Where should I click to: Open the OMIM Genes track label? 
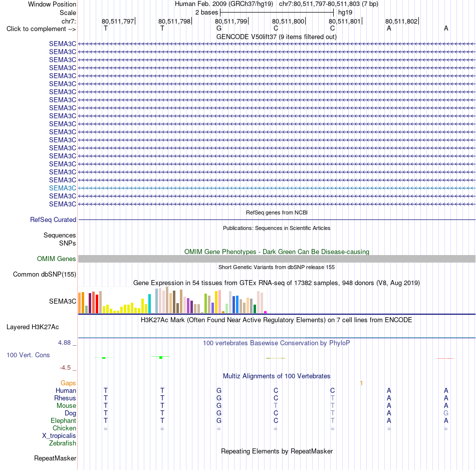pyautogui.click(x=56, y=259)
